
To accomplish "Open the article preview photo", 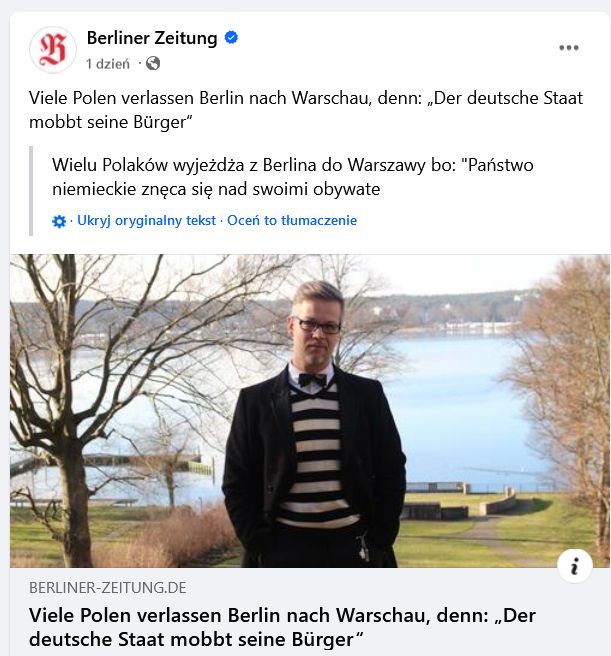I will (310, 411).
